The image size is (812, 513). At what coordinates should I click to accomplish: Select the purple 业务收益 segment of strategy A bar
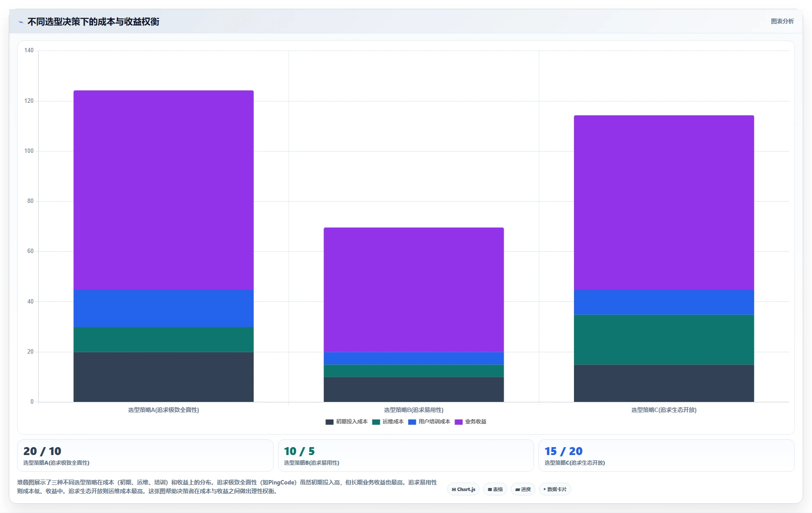pos(163,190)
